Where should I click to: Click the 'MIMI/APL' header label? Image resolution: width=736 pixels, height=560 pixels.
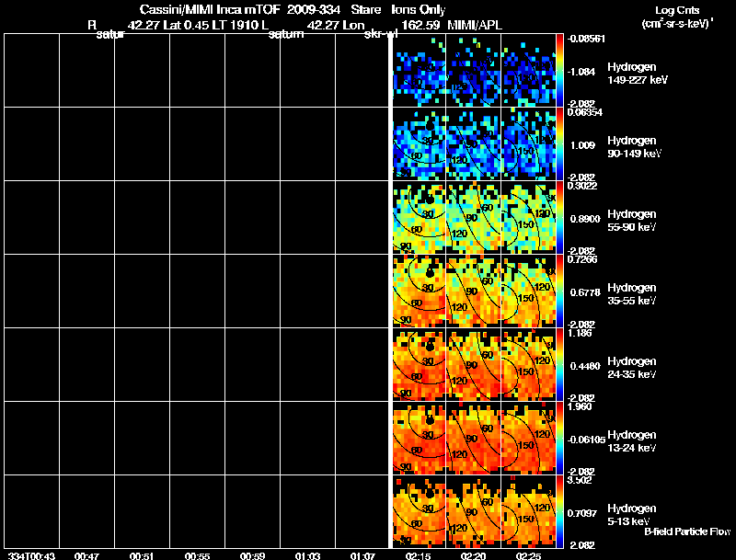point(475,25)
